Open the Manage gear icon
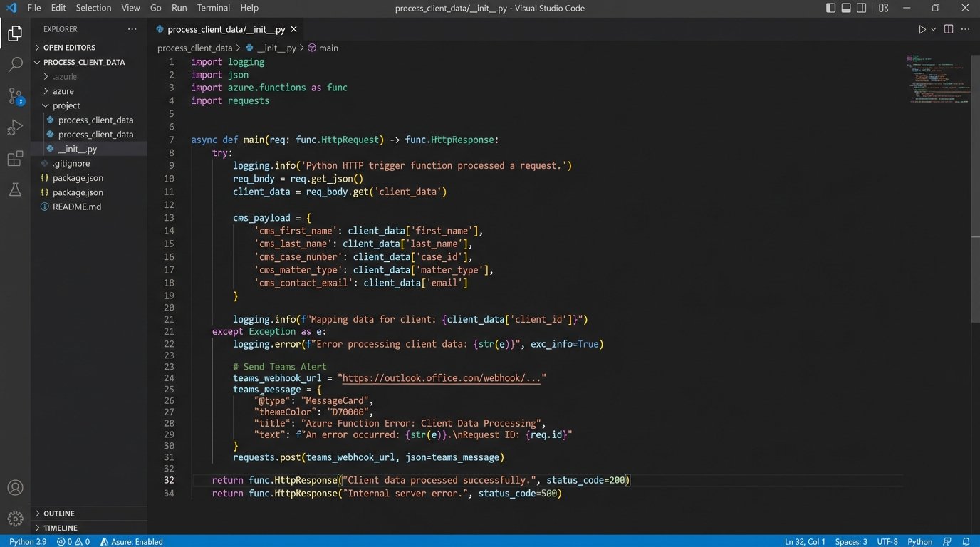 pyautogui.click(x=15, y=519)
